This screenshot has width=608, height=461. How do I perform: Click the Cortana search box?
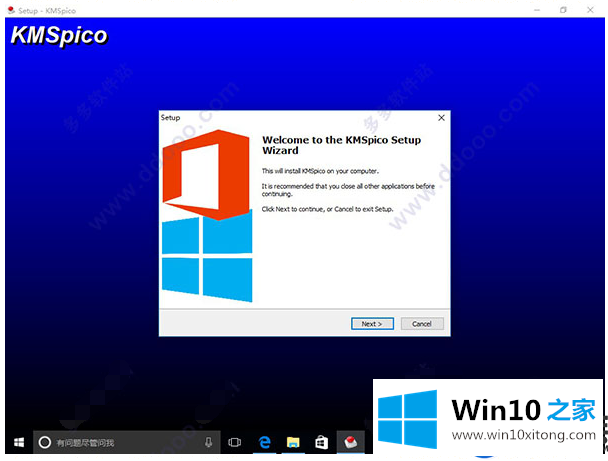coord(127,442)
